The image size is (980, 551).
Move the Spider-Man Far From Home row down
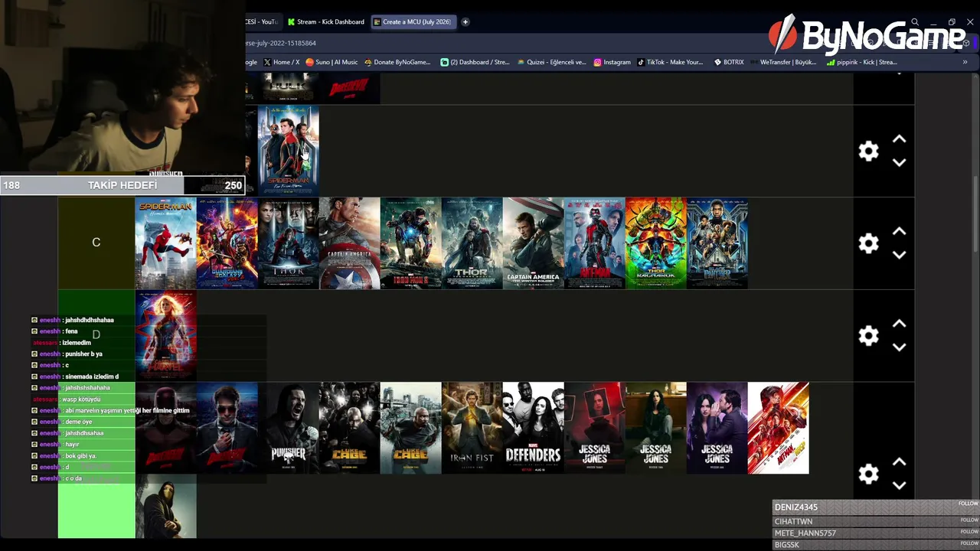[x=900, y=162]
